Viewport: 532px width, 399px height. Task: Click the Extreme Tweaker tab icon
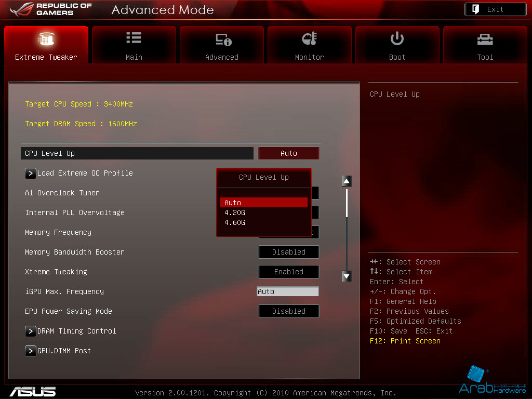pyautogui.click(x=46, y=39)
